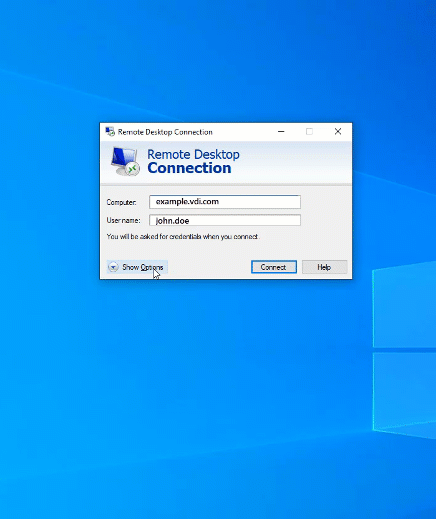
Task: Click the Connect button
Action: coord(274,267)
